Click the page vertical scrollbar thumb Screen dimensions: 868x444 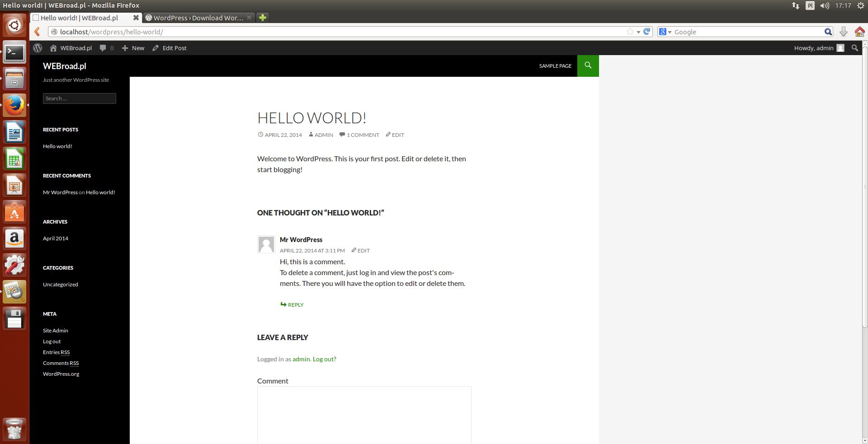click(x=865, y=185)
